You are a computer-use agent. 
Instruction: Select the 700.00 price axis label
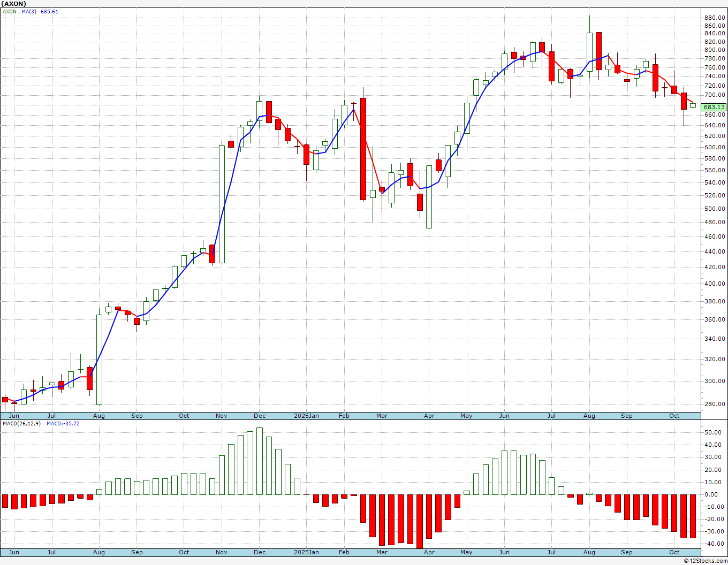[x=715, y=95]
